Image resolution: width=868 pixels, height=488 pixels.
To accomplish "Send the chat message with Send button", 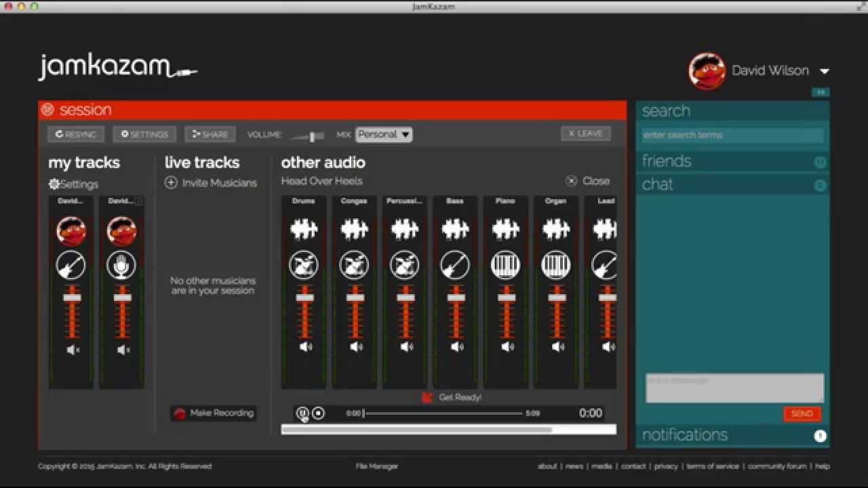I will (x=802, y=413).
